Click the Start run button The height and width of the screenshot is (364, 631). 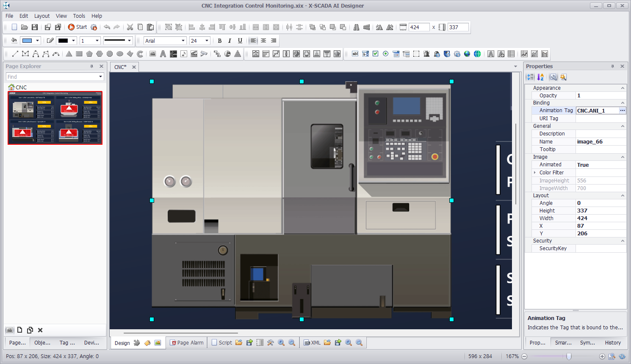(x=77, y=27)
